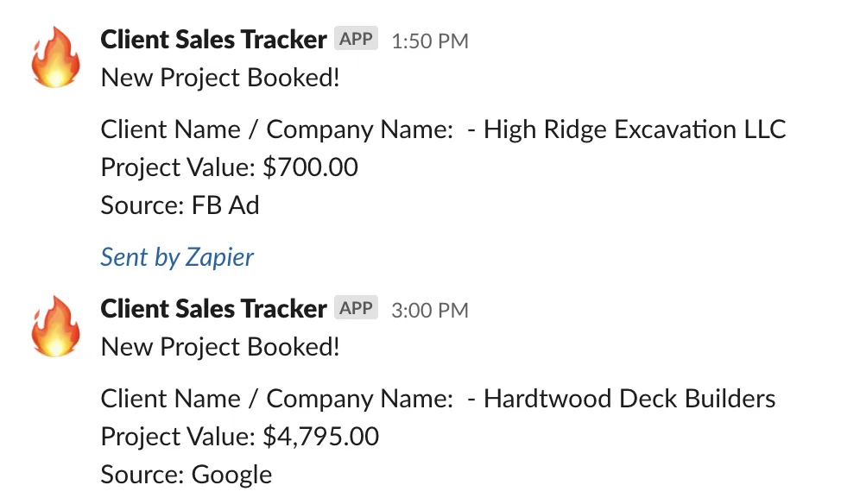Click second Client Name / Company Name label

[277, 399]
